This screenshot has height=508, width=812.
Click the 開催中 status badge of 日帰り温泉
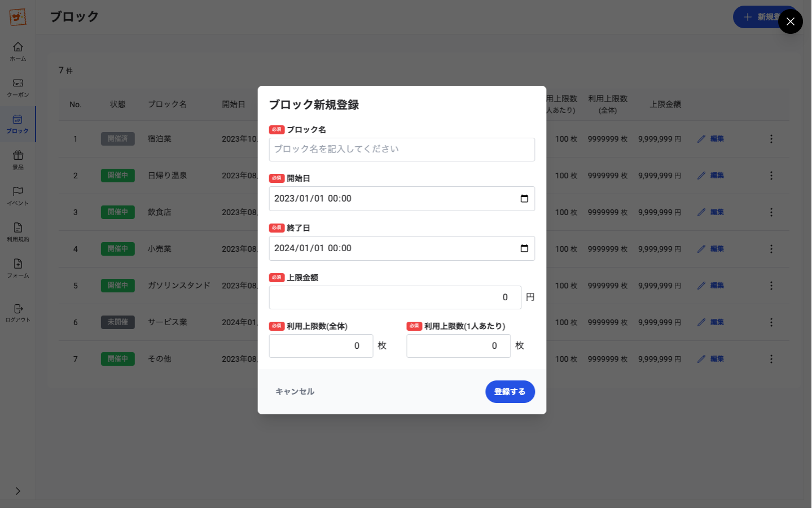118,176
